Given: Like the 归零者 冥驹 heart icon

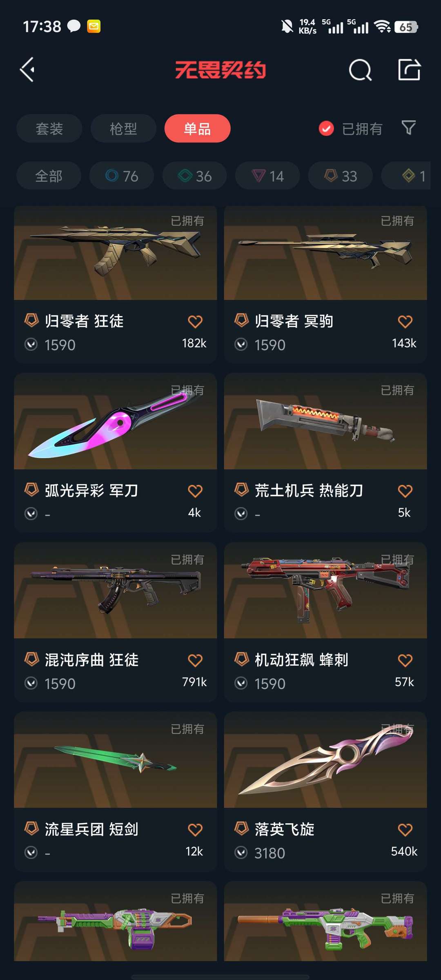Looking at the screenshot, I should pos(405,322).
